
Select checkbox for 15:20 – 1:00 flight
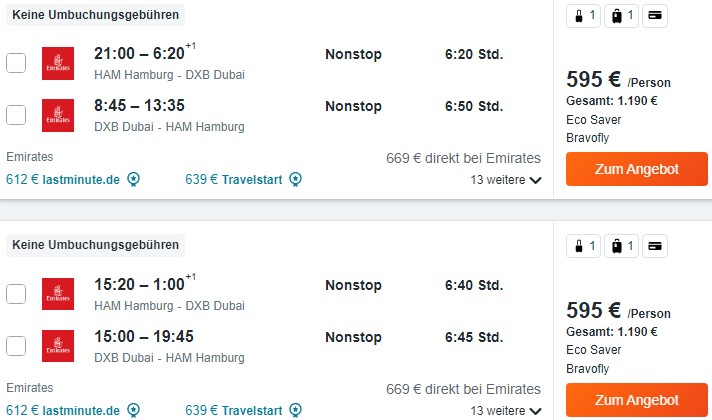coord(16,294)
